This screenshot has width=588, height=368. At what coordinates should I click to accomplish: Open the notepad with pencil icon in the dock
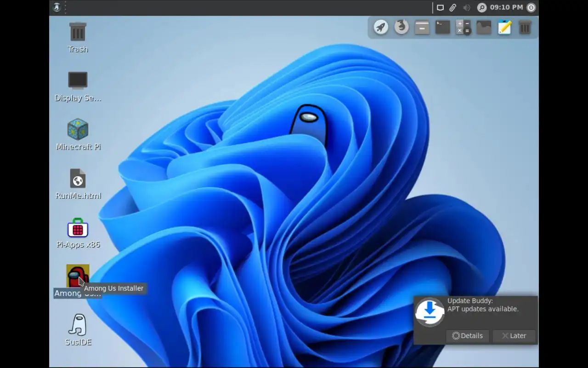[504, 27]
